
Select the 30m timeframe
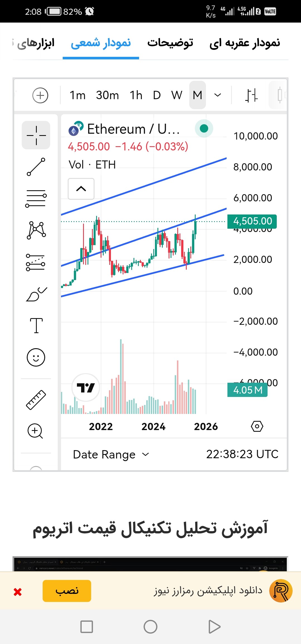coord(107,95)
